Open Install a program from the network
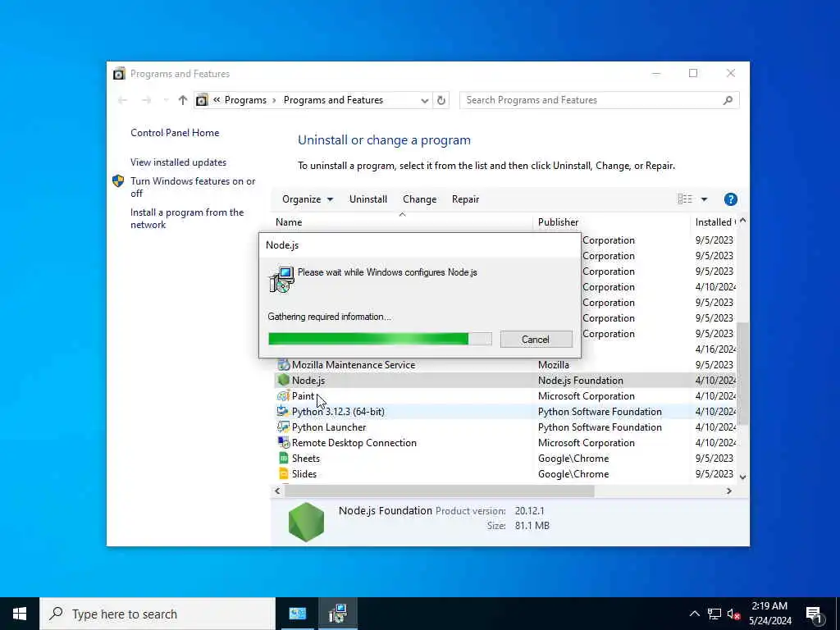Image resolution: width=840 pixels, height=630 pixels. pyautogui.click(x=187, y=218)
